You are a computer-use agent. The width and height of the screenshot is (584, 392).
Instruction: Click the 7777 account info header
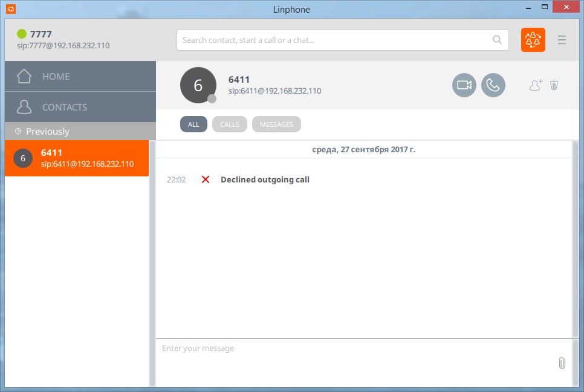click(63, 40)
